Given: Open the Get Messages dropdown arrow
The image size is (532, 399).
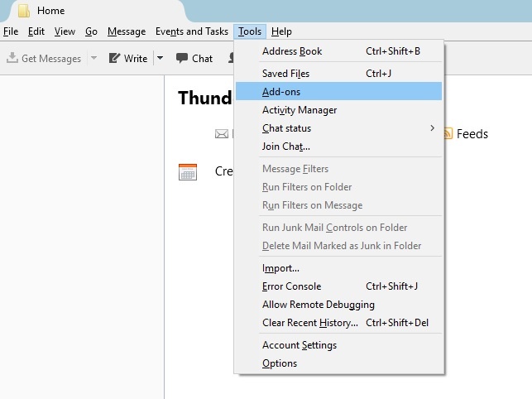Looking at the screenshot, I should 93,59.
